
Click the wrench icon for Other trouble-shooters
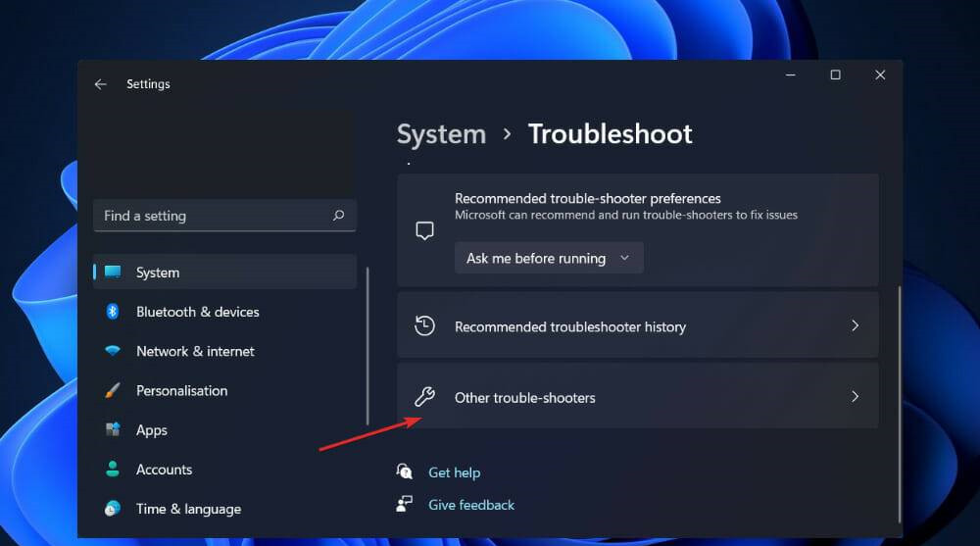pos(424,397)
